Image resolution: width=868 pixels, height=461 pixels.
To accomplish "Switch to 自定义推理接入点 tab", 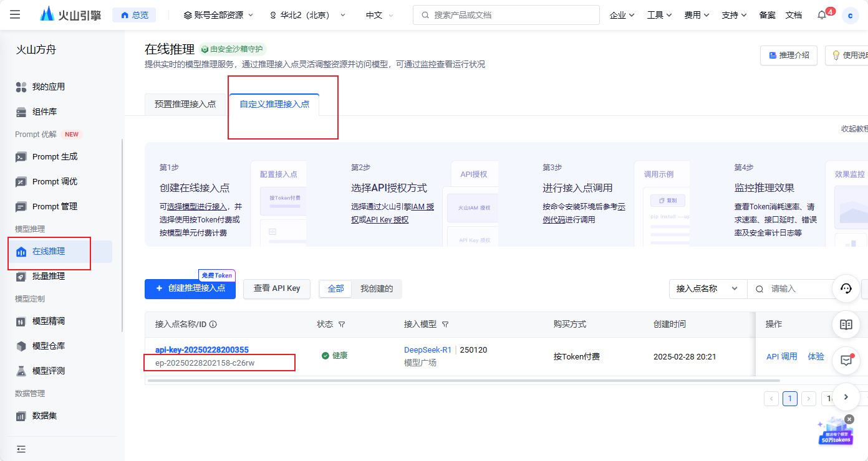I will click(274, 105).
